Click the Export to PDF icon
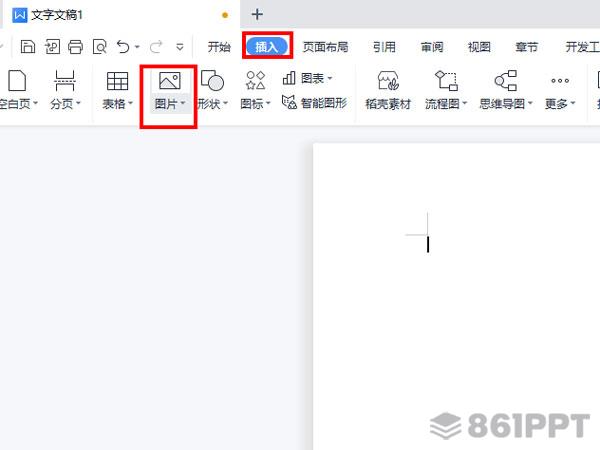Viewport: 600px width, 450px height. pyautogui.click(x=52, y=47)
